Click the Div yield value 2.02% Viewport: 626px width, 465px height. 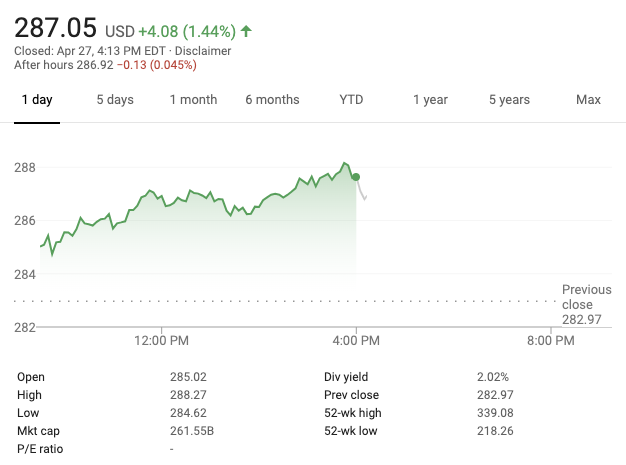tap(493, 377)
